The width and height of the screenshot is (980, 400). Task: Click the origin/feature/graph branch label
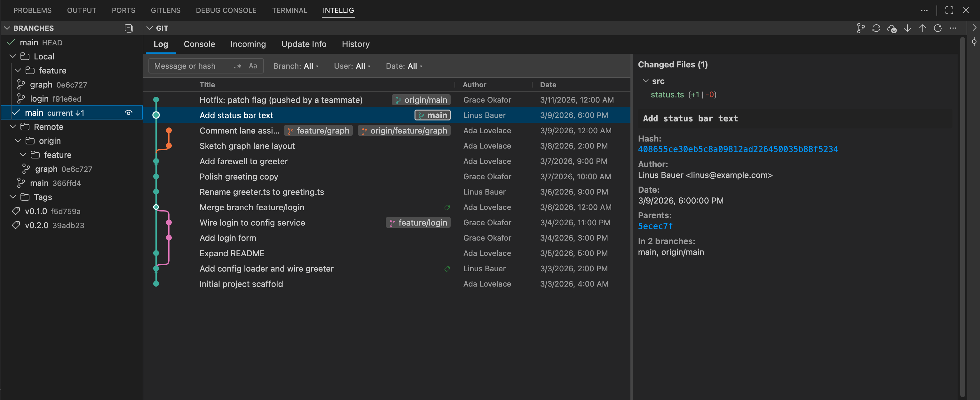tap(404, 131)
